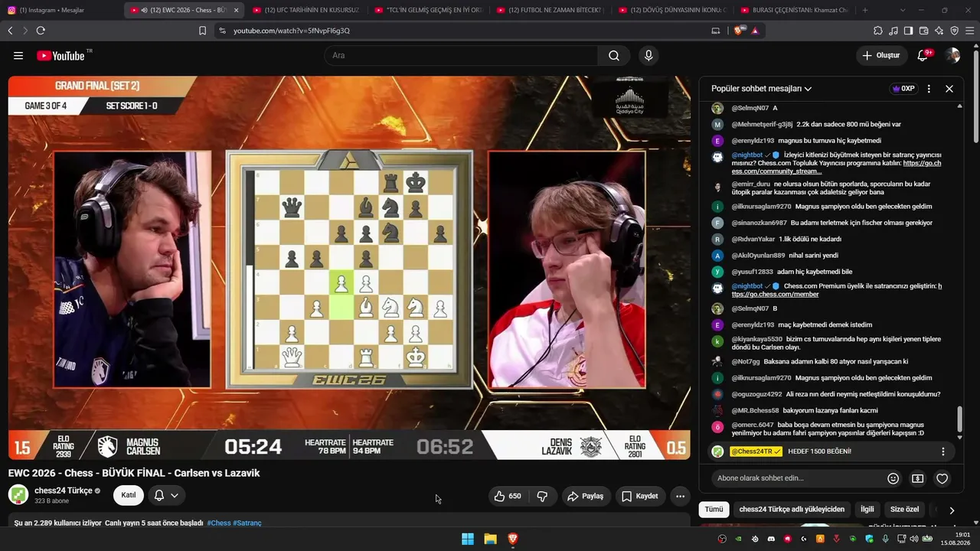The height and width of the screenshot is (551, 980).
Task: Switch to UFC TARİHİNİN EN KUSURSUZ tab
Action: click(306, 10)
